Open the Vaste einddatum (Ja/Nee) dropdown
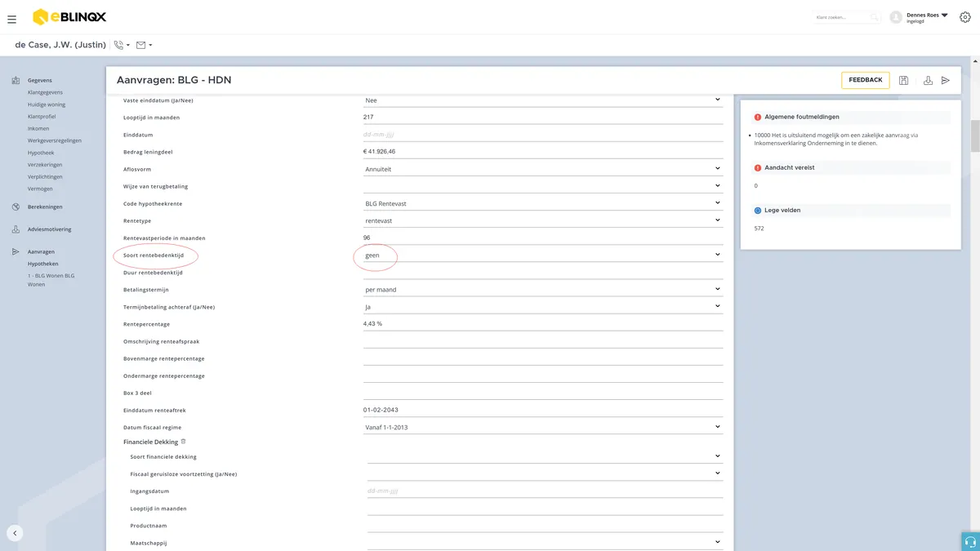This screenshot has height=551, width=980. pyautogui.click(x=543, y=100)
